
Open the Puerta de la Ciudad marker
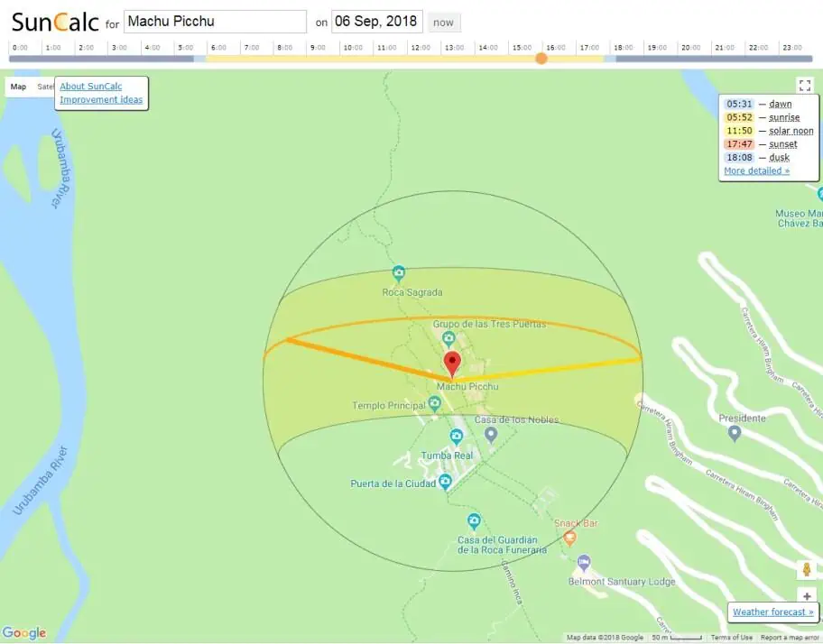(444, 483)
